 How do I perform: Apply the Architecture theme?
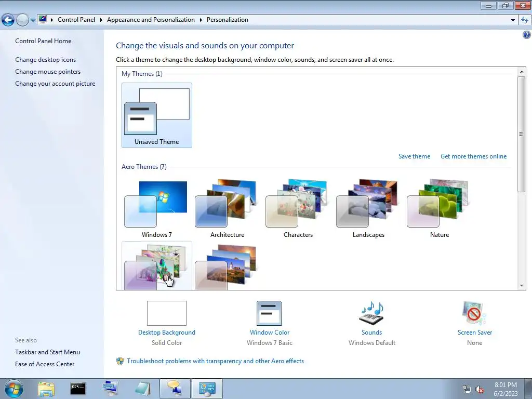coord(228,208)
